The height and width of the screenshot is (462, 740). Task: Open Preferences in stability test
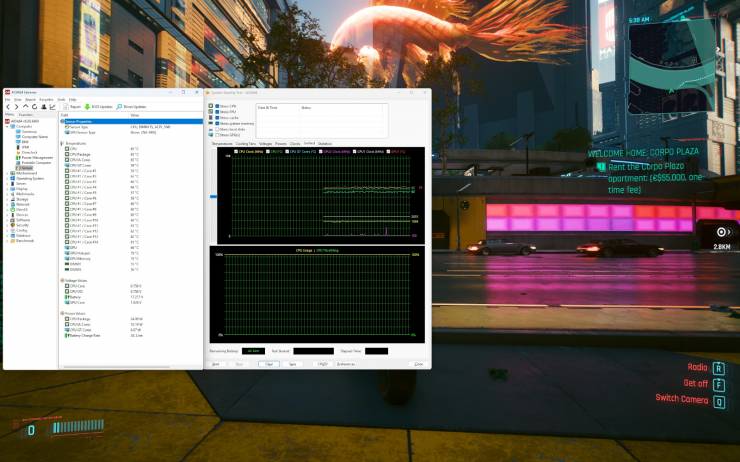[346, 364]
